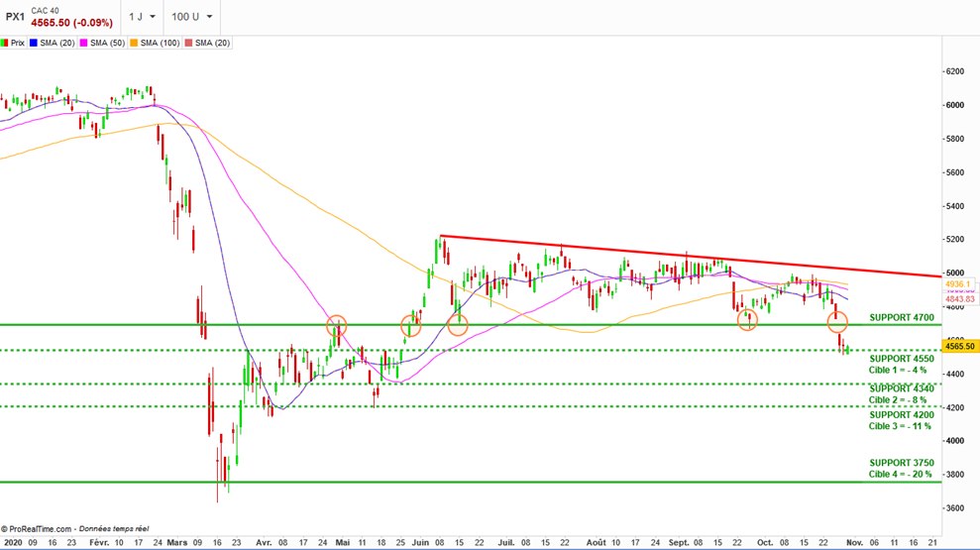Click the red descending trendline

coord(694,255)
